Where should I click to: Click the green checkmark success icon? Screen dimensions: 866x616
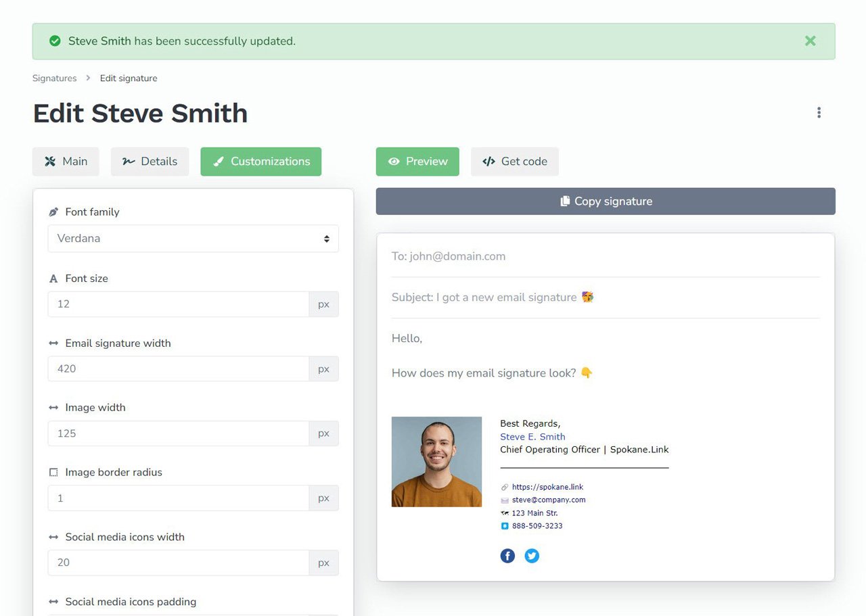tap(55, 41)
